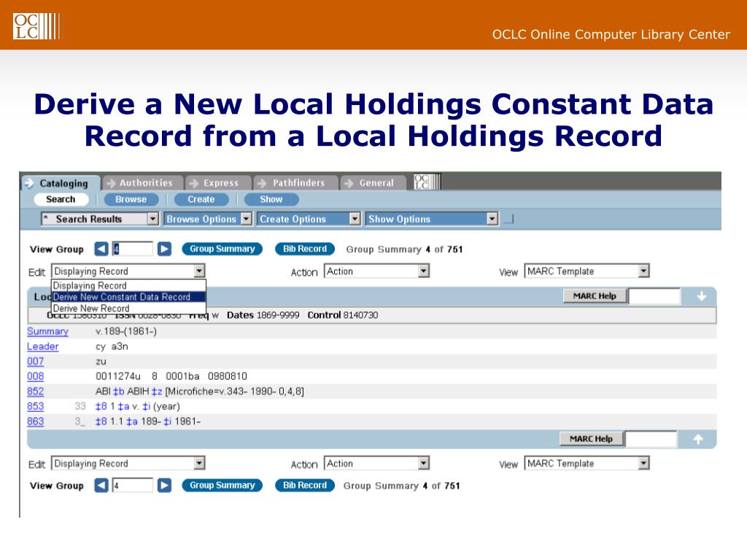Image resolution: width=747 pixels, height=560 pixels.
Task: Select the Search menu button
Action: pos(61,200)
